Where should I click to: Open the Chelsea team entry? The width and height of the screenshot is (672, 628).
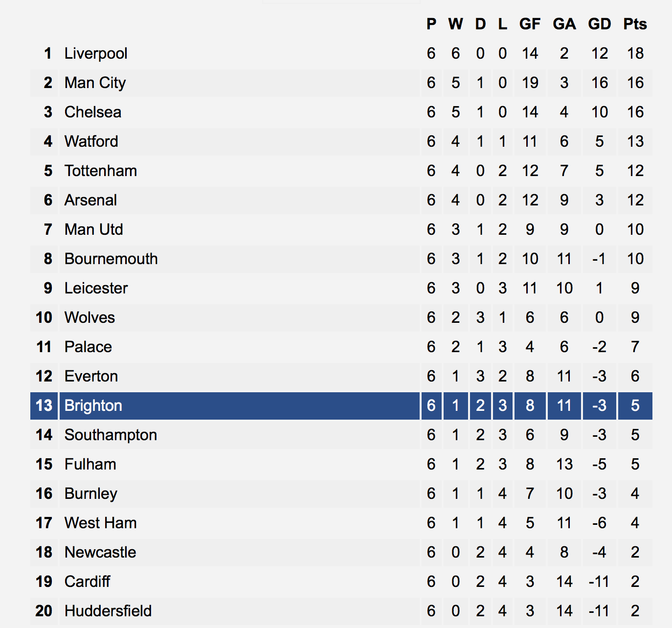(93, 112)
